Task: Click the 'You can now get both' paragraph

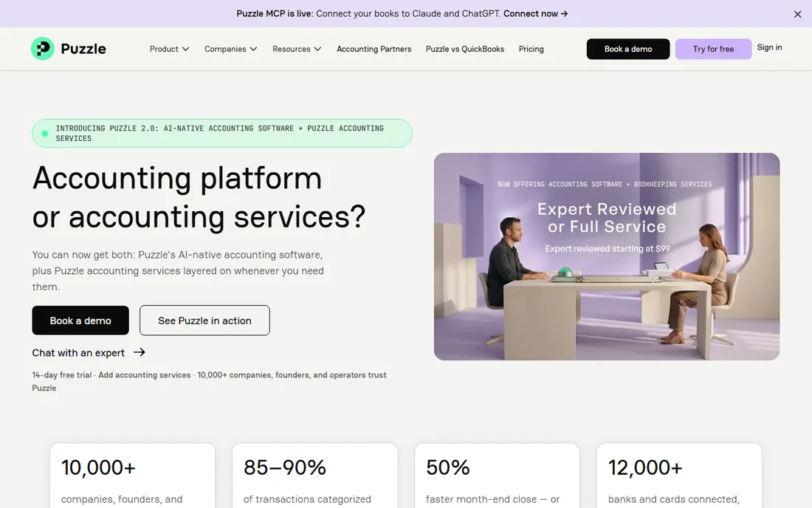Action: click(x=178, y=271)
